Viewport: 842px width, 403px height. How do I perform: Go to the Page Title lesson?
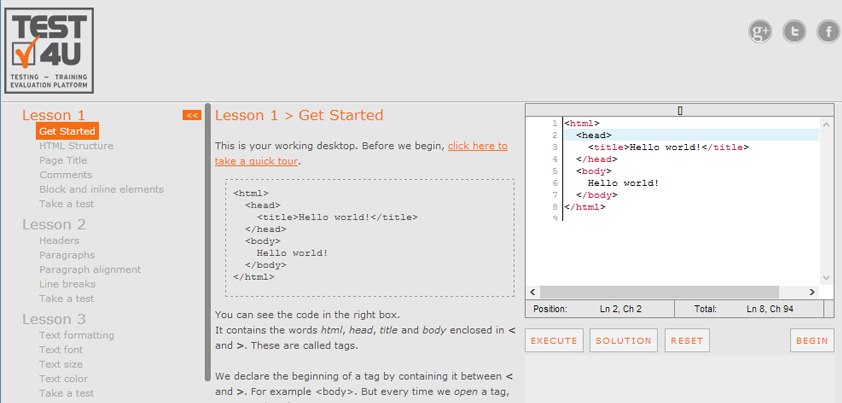[63, 160]
